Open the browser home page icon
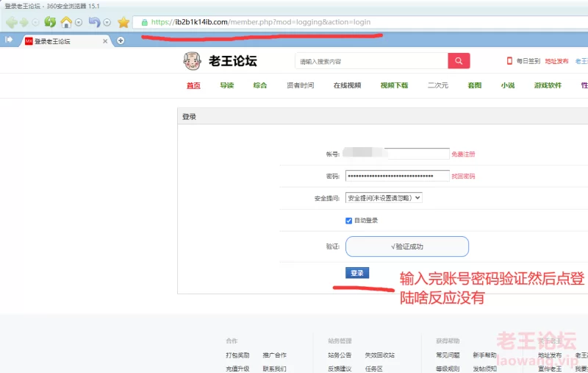 [x=66, y=22]
